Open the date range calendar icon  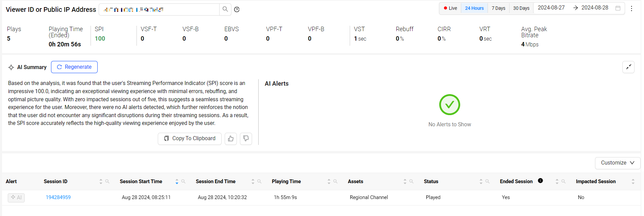pyautogui.click(x=618, y=8)
